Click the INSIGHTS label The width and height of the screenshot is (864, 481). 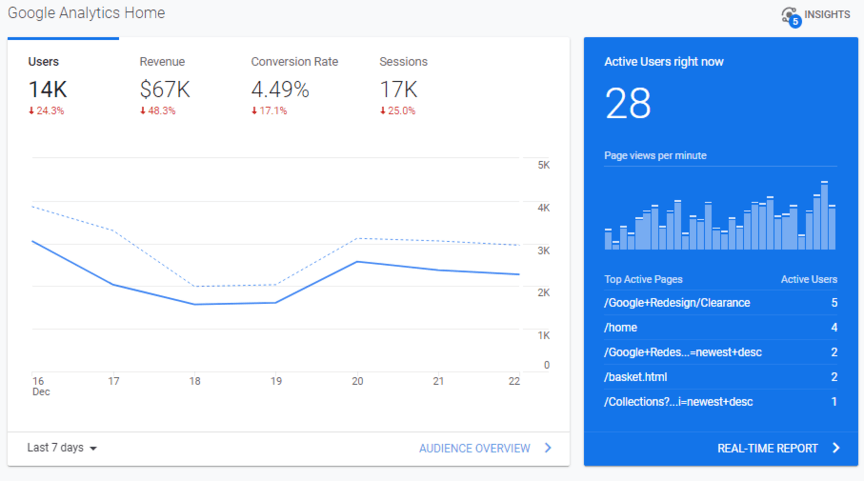tap(827, 14)
